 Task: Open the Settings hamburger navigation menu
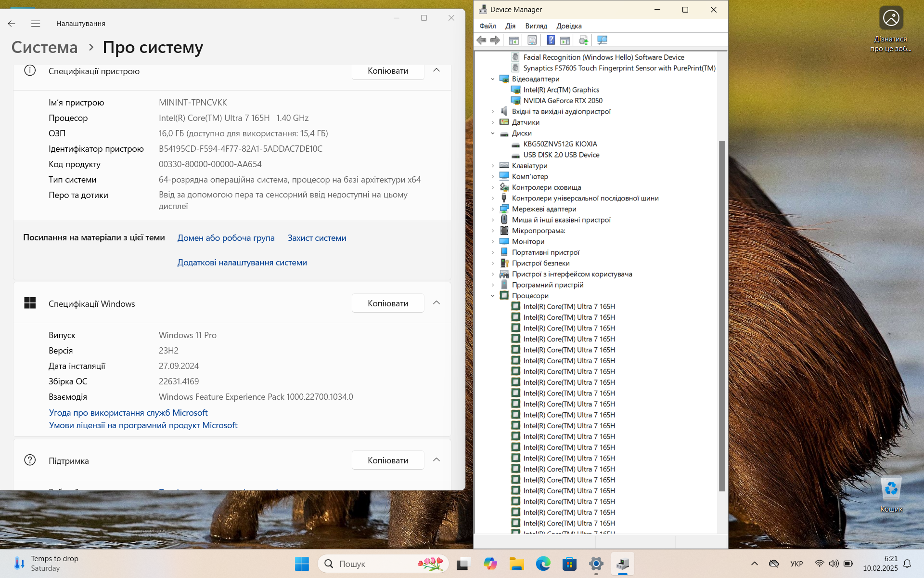click(x=36, y=23)
